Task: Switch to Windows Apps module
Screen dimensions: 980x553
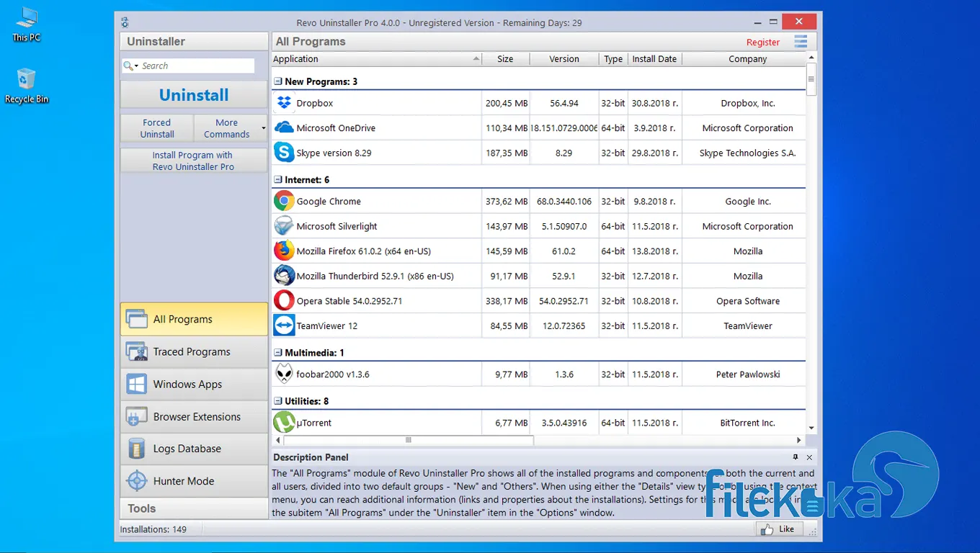Action: tap(194, 384)
